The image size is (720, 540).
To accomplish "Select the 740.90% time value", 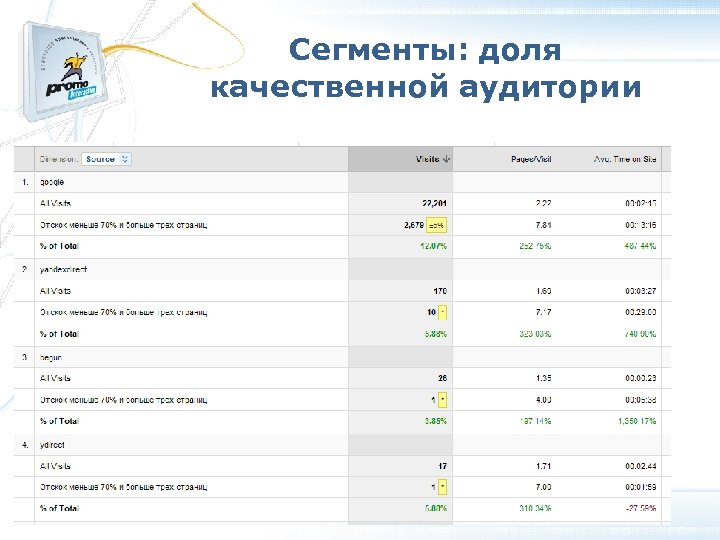I will click(x=640, y=334).
